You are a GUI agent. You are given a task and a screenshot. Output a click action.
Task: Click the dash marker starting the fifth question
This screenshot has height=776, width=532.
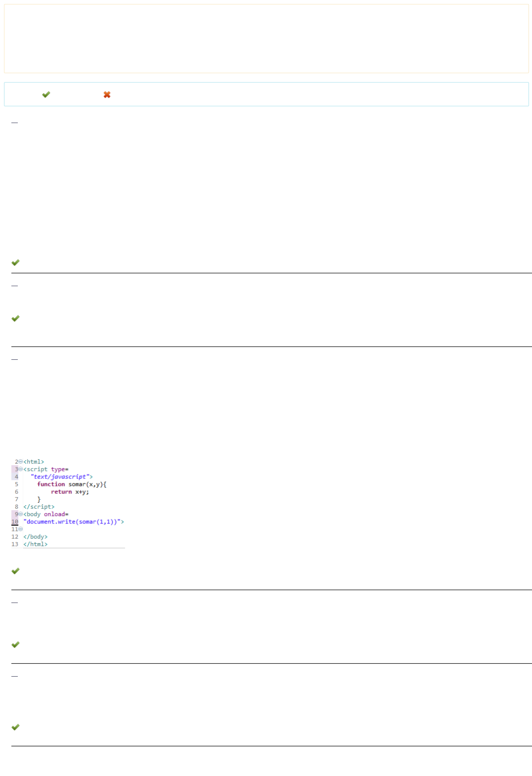click(14, 676)
